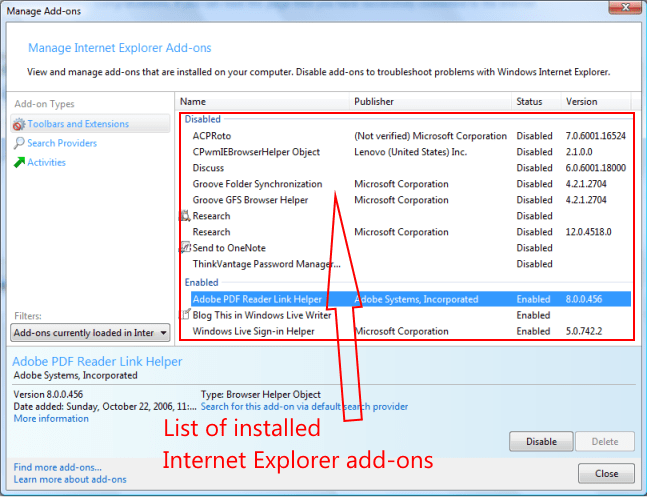Click the Send to OneNote icon
647x497 pixels.
coord(185,248)
